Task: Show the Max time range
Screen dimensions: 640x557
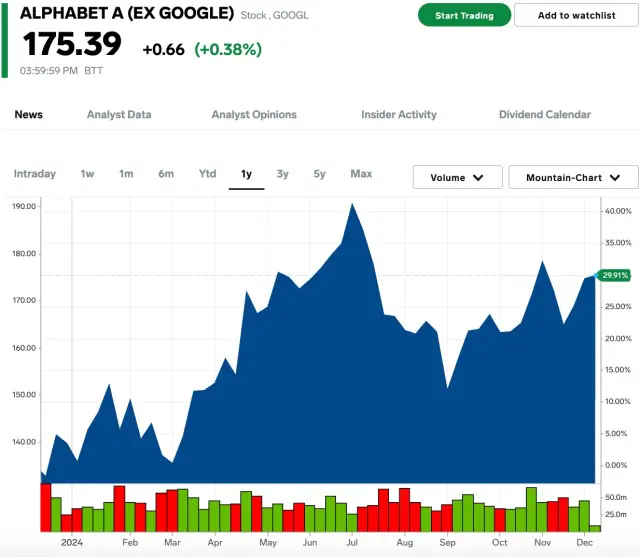Action: [361, 174]
